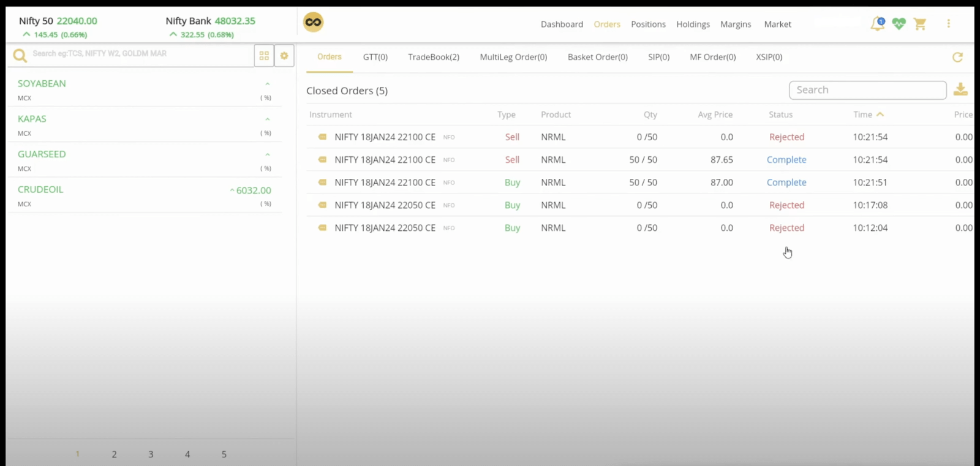Select the rejected 10:12:04 NIFTY 22050 CE order
The image size is (980, 466).
point(385,228)
